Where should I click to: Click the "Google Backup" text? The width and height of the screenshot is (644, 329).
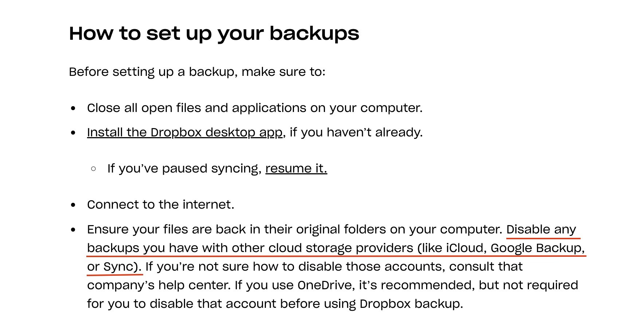pyautogui.click(x=536, y=248)
